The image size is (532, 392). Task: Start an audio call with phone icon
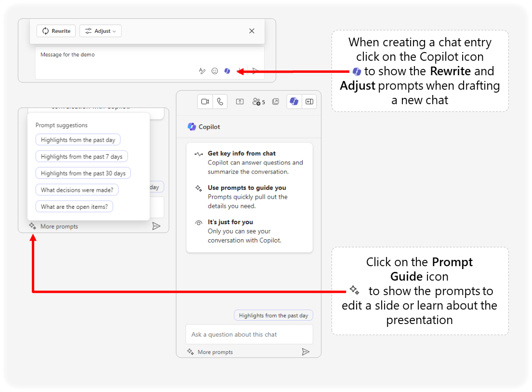[220, 102]
